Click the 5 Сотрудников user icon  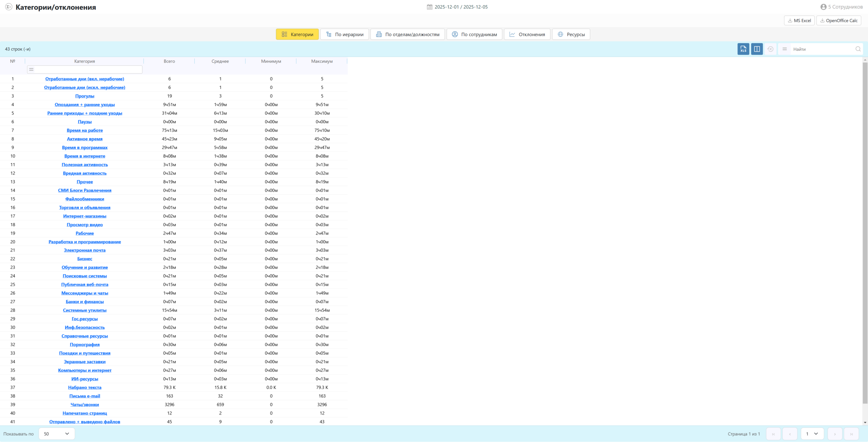(823, 7)
